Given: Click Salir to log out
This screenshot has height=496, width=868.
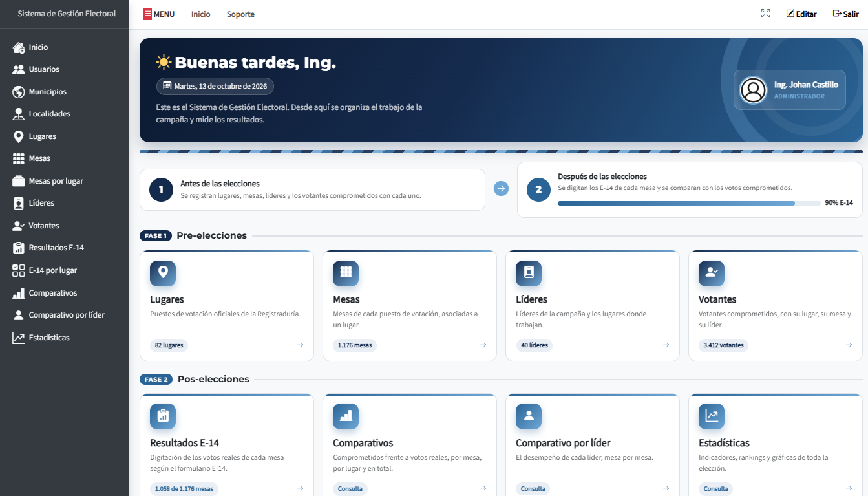Looking at the screenshot, I should coord(846,14).
